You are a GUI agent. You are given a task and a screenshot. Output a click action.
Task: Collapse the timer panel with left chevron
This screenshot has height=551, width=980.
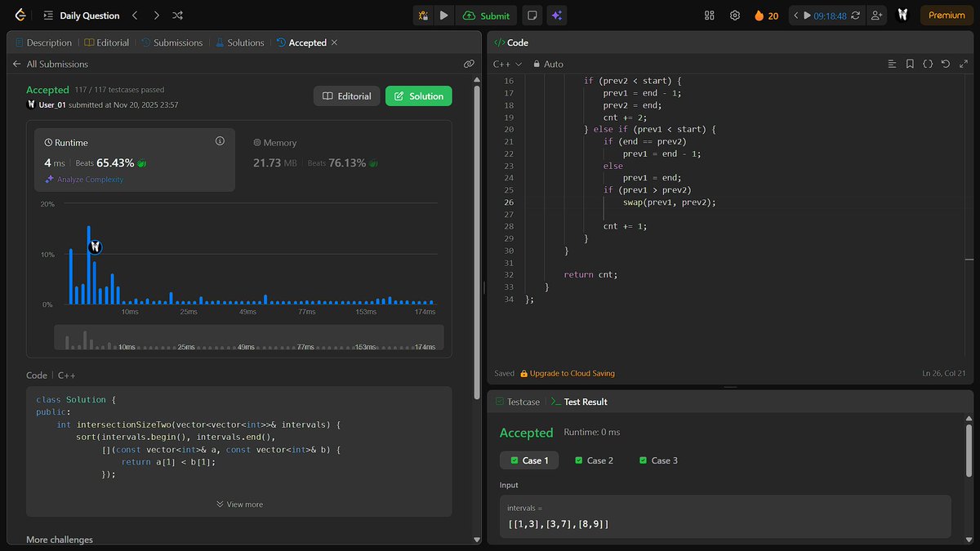coord(795,15)
